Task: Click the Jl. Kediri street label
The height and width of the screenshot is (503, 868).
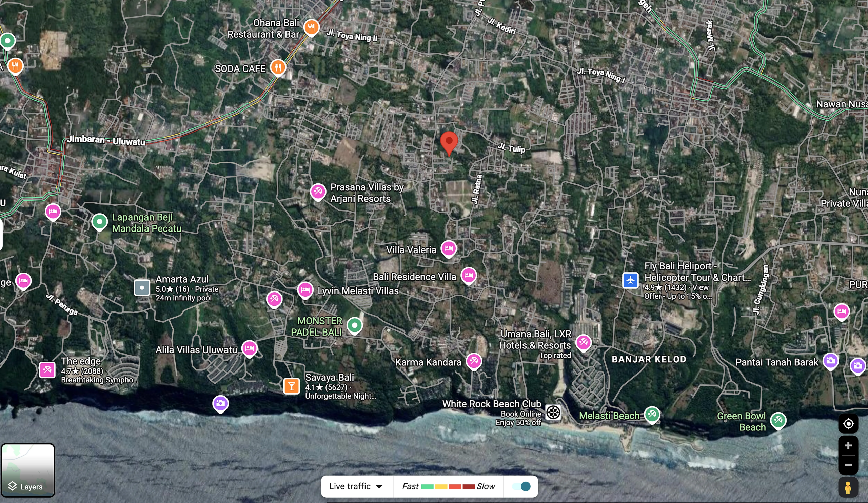Action: 501,26
